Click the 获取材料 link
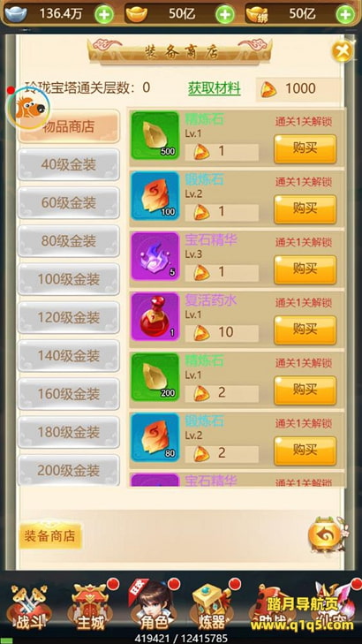Screen dimensions: 362x644 pos(215,87)
